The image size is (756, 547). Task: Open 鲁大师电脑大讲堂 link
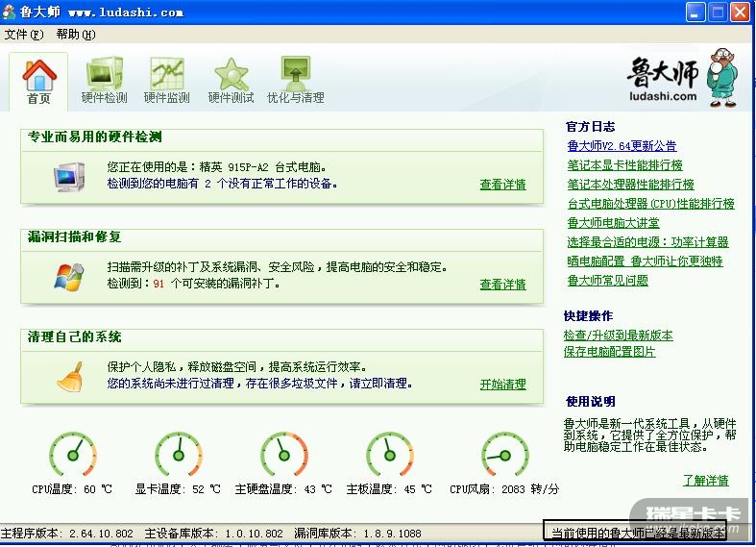click(613, 223)
